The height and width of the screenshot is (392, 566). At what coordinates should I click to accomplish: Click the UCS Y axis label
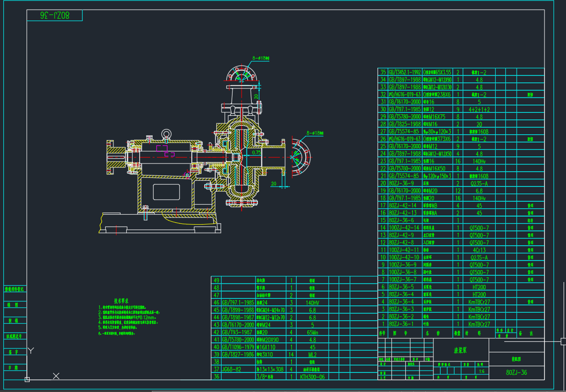tap(31, 350)
